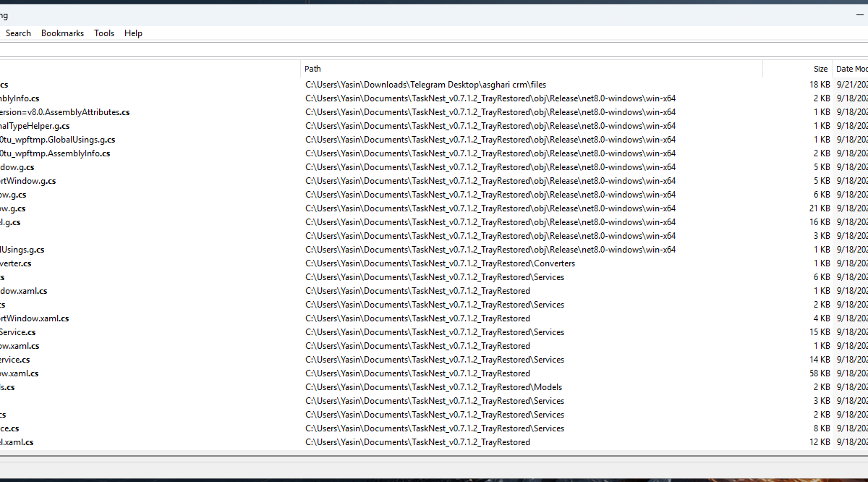Select the file ending in alTypeHelper.g.cs
868x482 pixels.
[35, 126]
